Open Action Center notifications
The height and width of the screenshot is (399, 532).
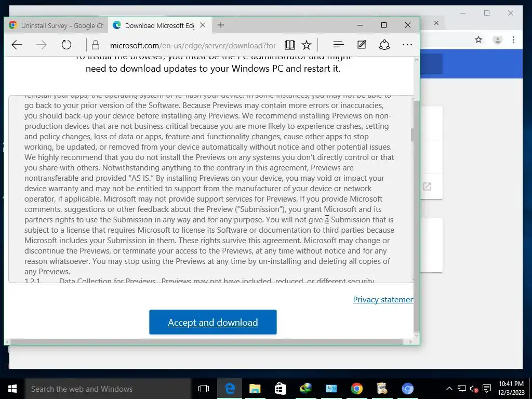(x=487, y=389)
